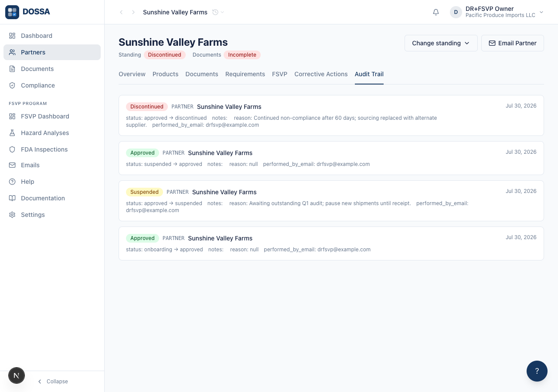558x392 pixels.
Task: Open FSVP Dashboard
Action: (52, 116)
